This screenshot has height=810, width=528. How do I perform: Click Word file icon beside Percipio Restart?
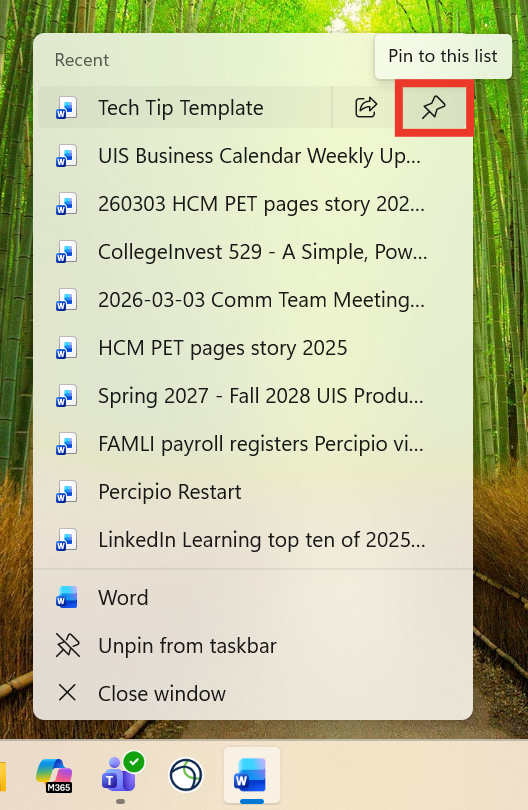(67, 492)
